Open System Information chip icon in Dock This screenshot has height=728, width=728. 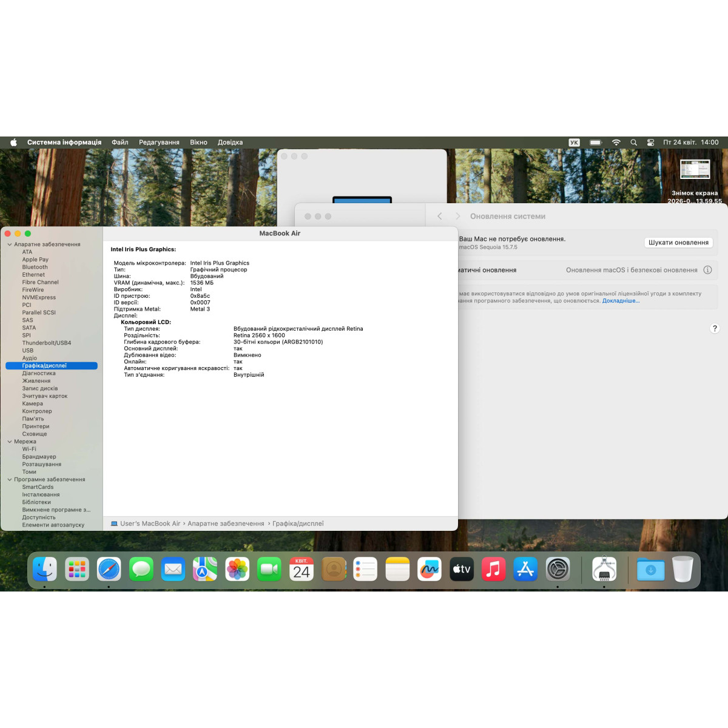tap(604, 569)
